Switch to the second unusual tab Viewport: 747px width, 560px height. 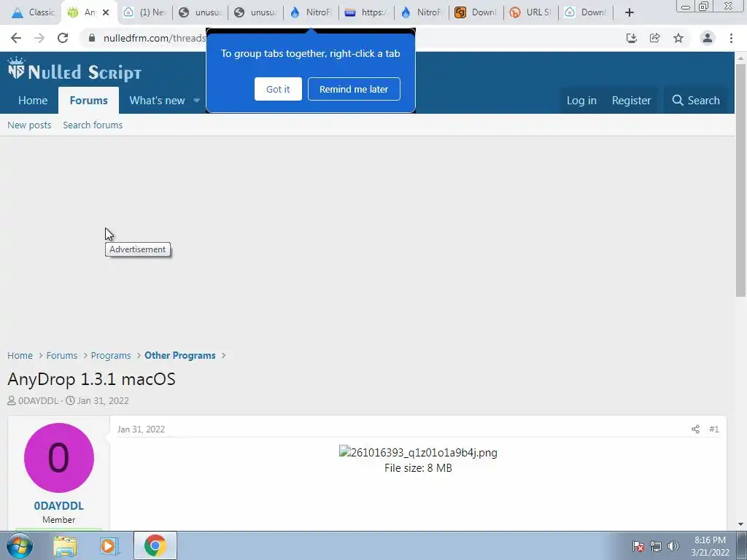point(256,12)
